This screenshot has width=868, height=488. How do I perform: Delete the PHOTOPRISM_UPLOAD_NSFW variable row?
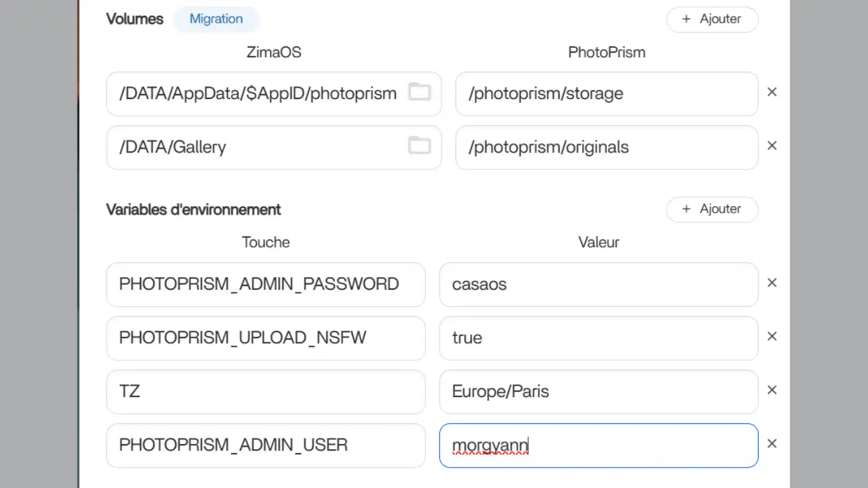[x=772, y=337]
